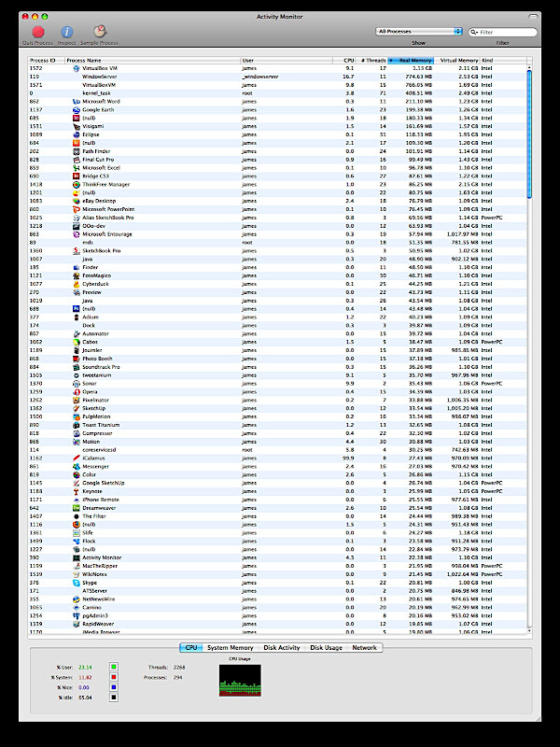The width and height of the screenshot is (560, 747).
Task: Sort by Kind column header
Action: click(x=503, y=61)
